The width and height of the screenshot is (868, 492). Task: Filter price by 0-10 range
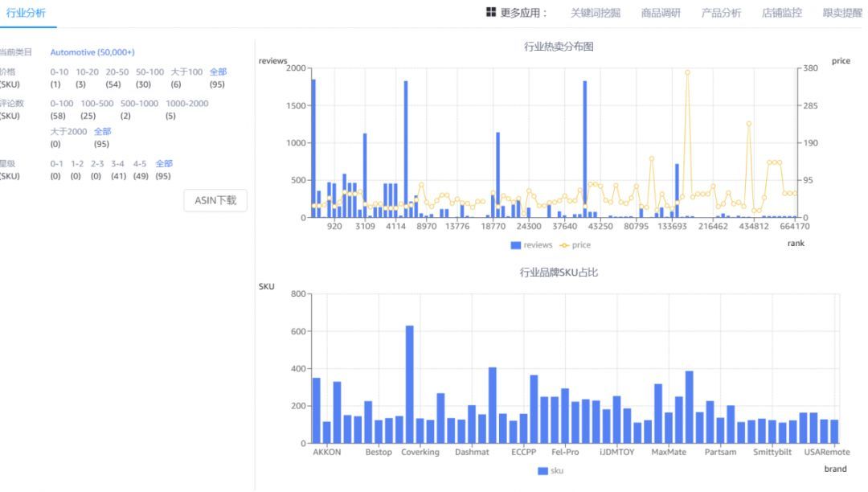tap(59, 72)
